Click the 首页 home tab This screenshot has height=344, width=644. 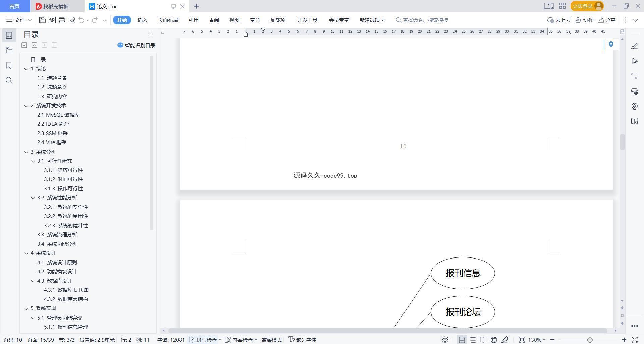[14, 6]
